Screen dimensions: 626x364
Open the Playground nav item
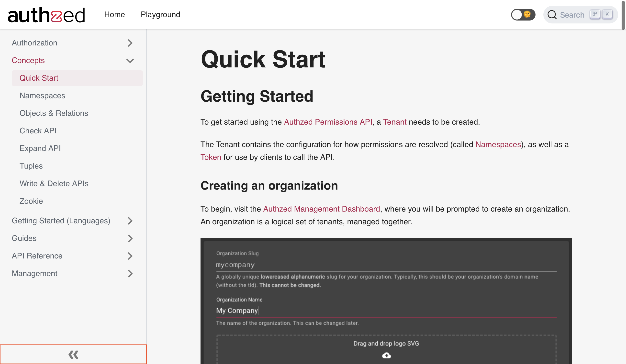coord(160,15)
